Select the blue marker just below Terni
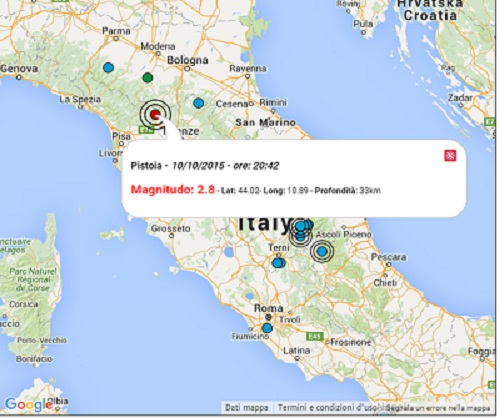The height and width of the screenshot is (418, 500). click(278, 263)
